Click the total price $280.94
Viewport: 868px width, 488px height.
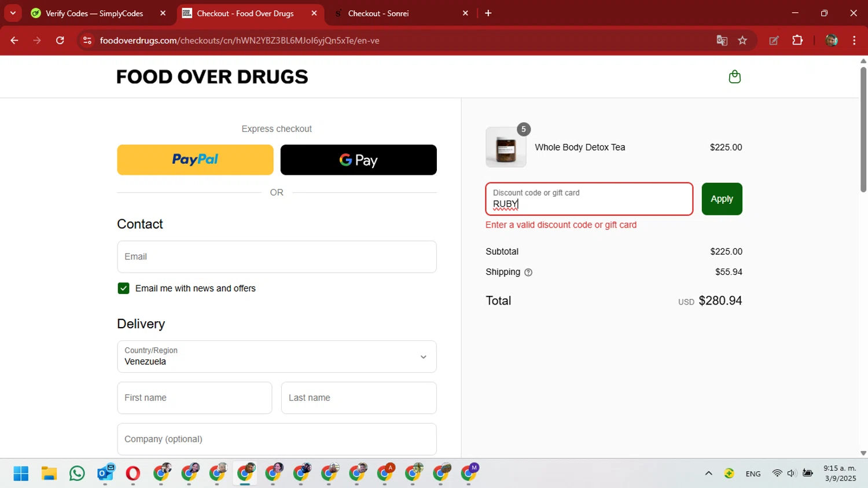coord(720,300)
